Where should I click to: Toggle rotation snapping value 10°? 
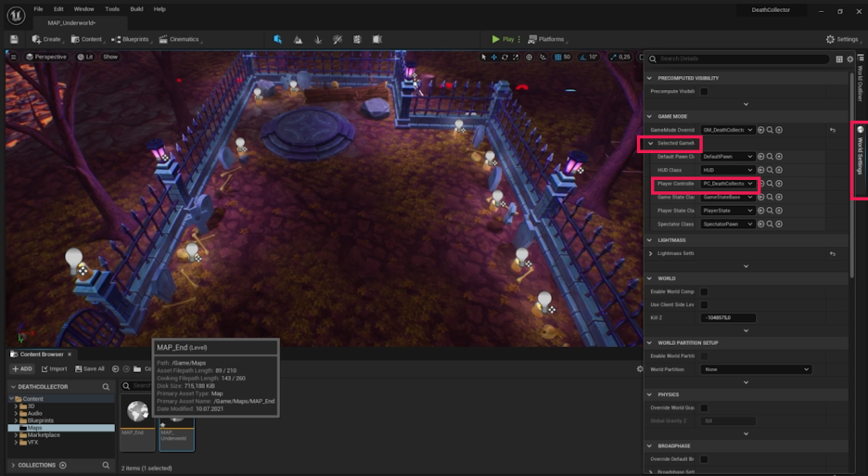tap(589, 58)
